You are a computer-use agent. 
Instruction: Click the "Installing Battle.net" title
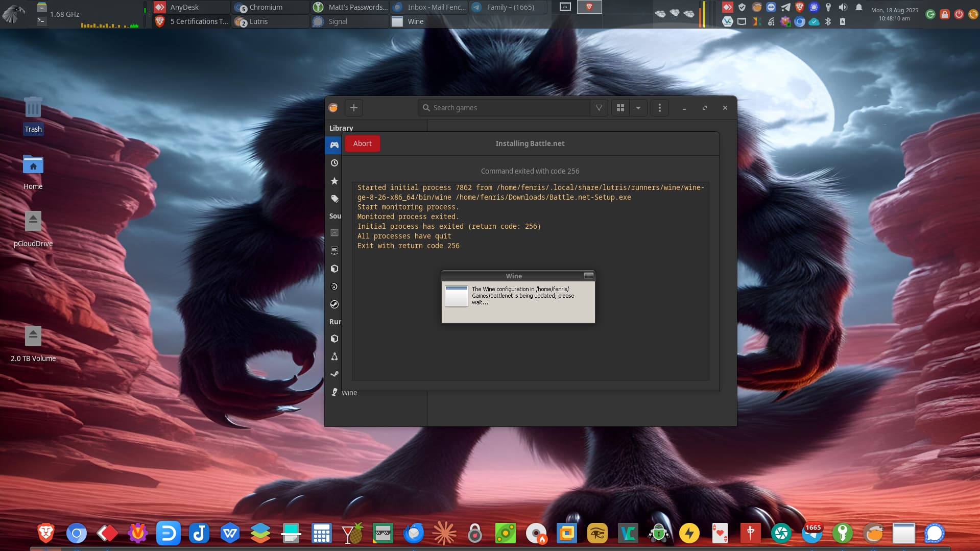click(x=530, y=143)
